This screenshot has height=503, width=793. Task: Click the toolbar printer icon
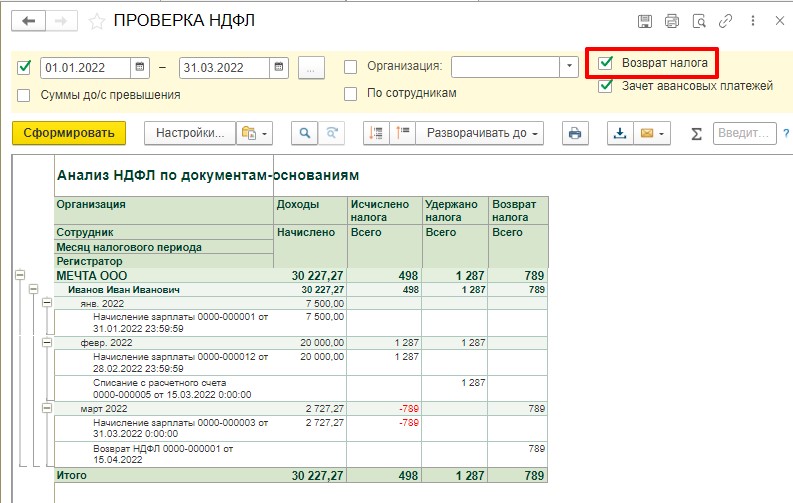tap(575, 133)
